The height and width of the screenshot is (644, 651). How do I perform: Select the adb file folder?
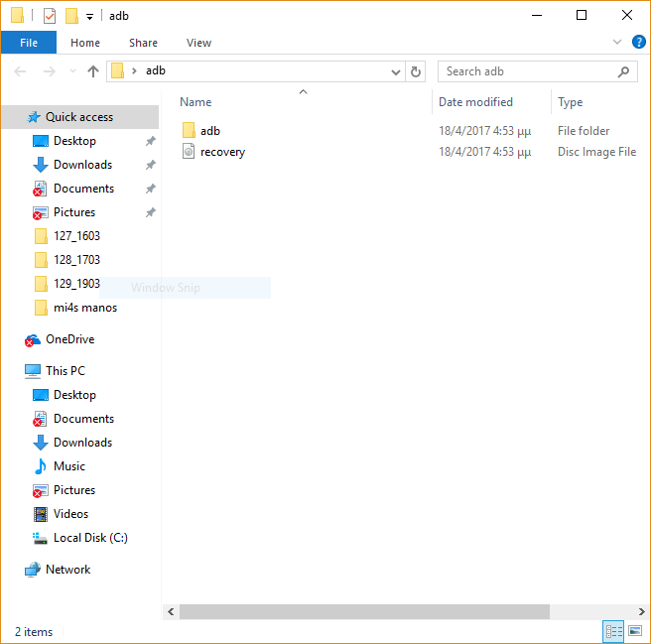click(x=209, y=131)
